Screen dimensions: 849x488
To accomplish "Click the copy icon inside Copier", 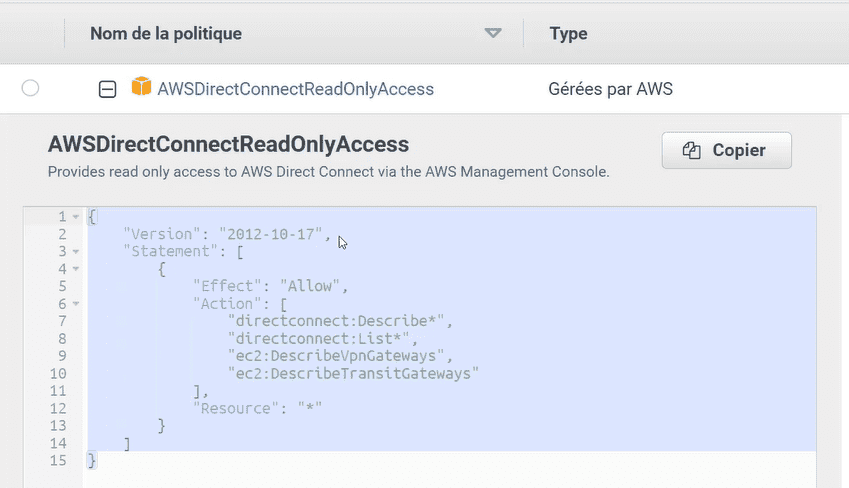I will [x=691, y=151].
